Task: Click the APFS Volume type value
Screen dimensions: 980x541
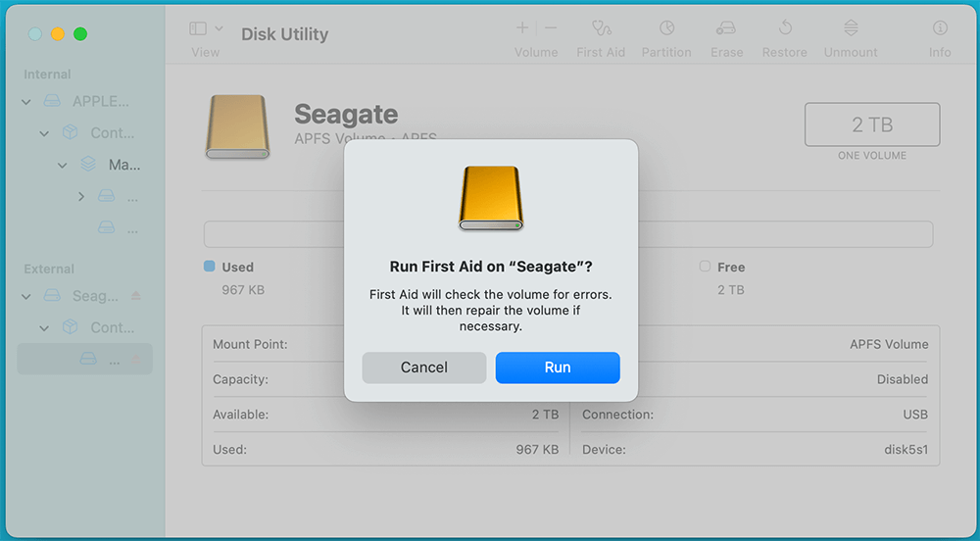Action: [x=890, y=344]
